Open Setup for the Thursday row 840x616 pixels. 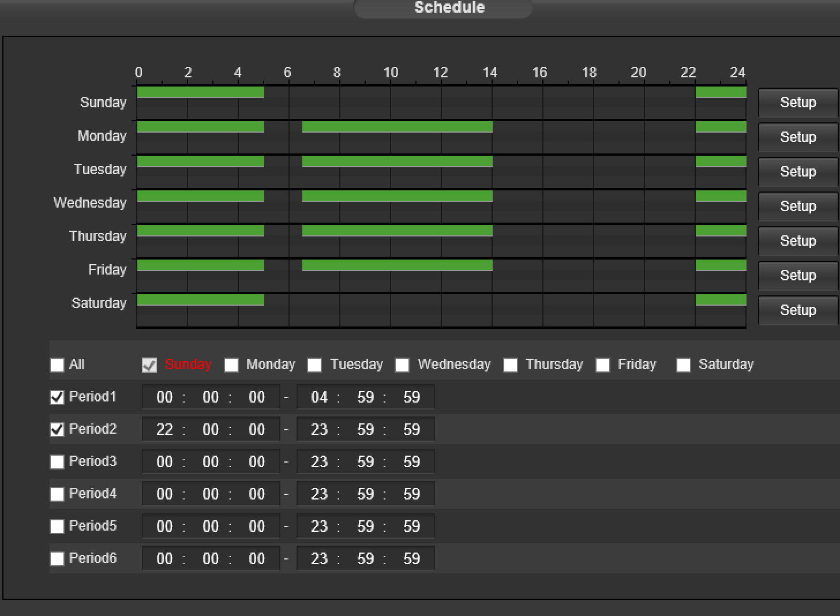(x=798, y=241)
